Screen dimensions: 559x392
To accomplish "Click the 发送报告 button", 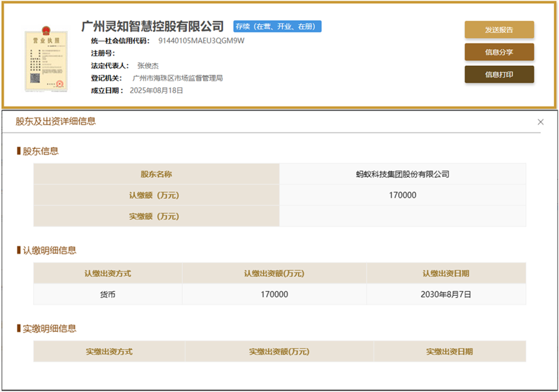I will 499,30.
